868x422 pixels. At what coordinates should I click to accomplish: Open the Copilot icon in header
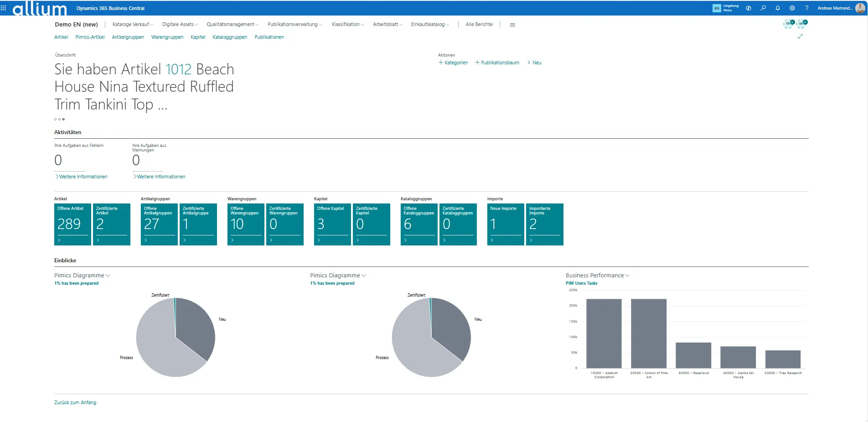(x=749, y=8)
